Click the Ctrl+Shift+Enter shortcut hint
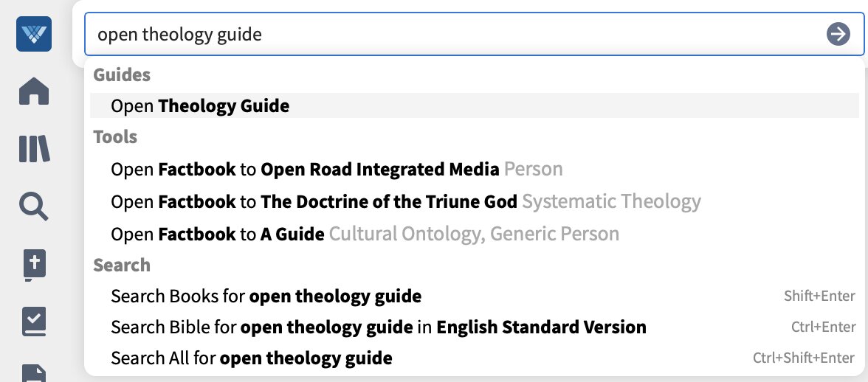Viewport: 868px width, 382px height. 804,358
